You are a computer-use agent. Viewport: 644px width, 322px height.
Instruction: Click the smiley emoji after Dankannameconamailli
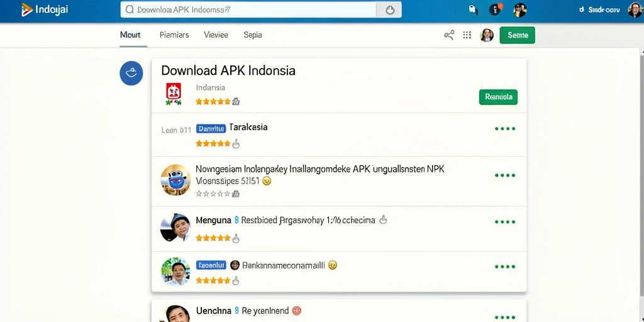(333, 265)
